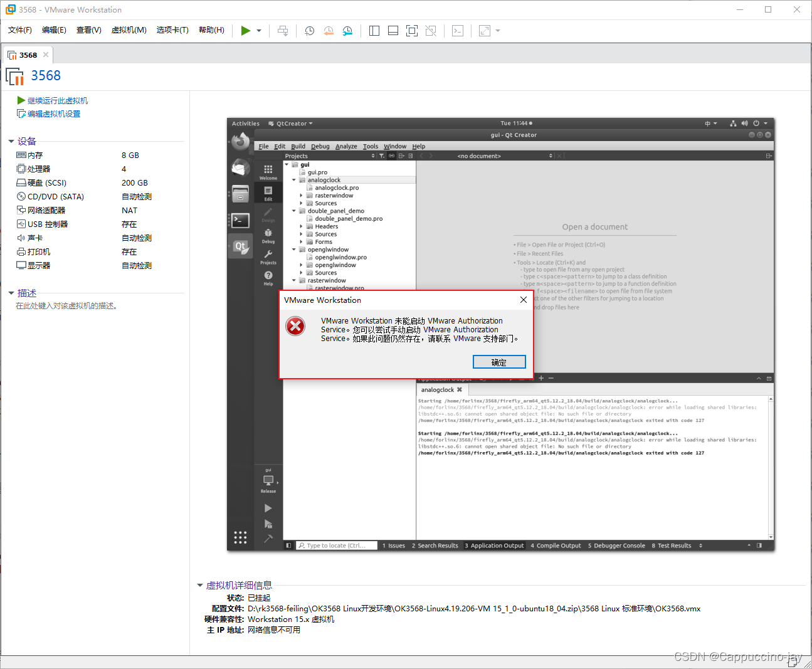Open the snapshot manager wrench-clock icon

(x=347, y=31)
